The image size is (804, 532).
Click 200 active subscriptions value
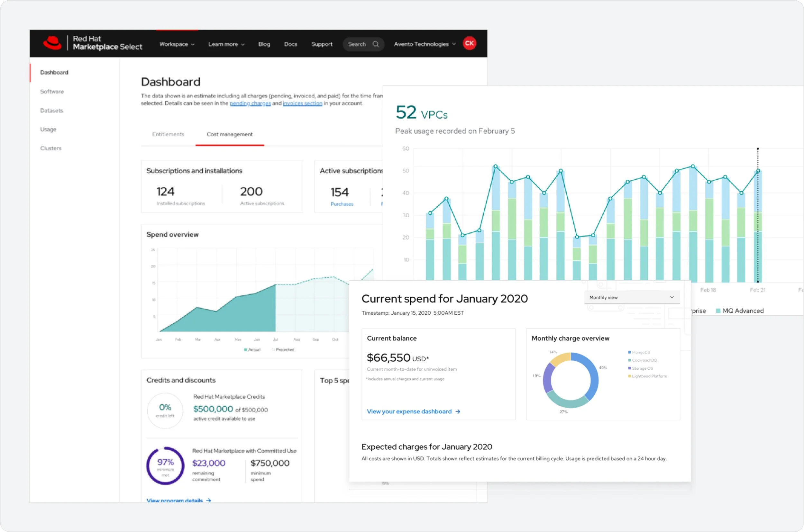(x=251, y=192)
